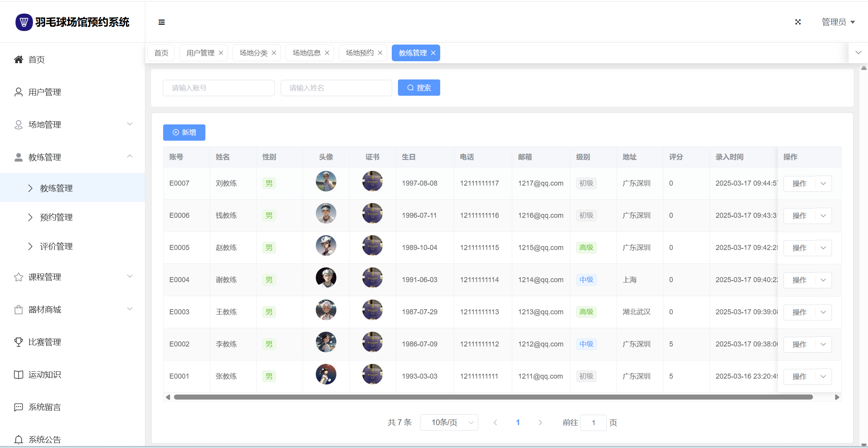Close the 场地分类 tab with X
Image resolution: width=868 pixels, height=448 pixels.
pos(274,53)
